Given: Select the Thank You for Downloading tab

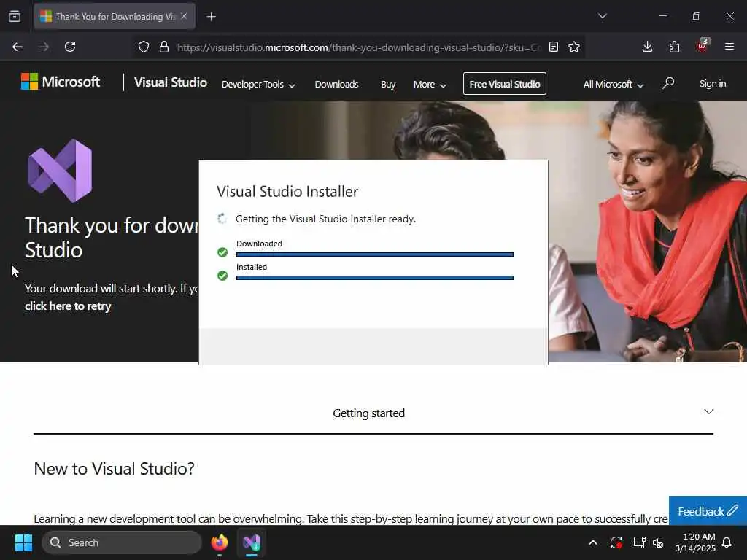Looking at the screenshot, I should (115, 16).
